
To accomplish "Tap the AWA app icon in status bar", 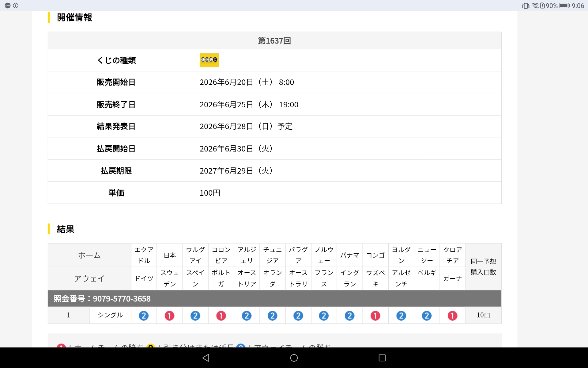I will (x=8, y=6).
